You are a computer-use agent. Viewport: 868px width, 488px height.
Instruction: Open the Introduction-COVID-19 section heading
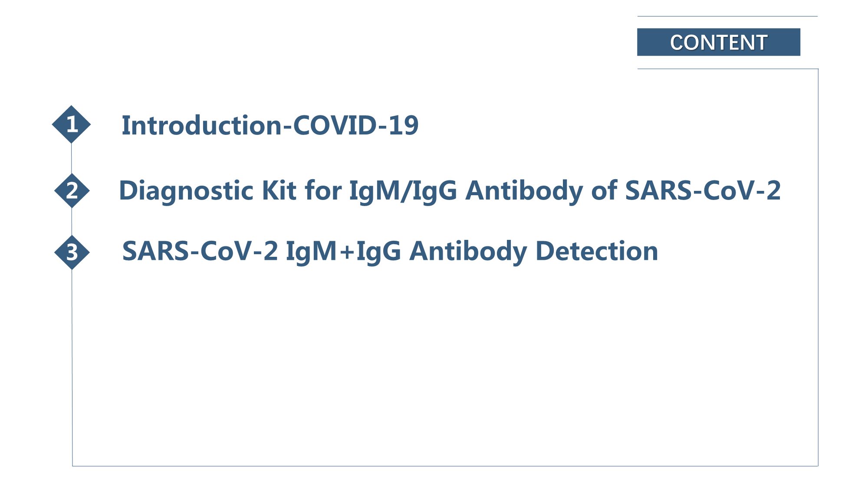pos(270,125)
